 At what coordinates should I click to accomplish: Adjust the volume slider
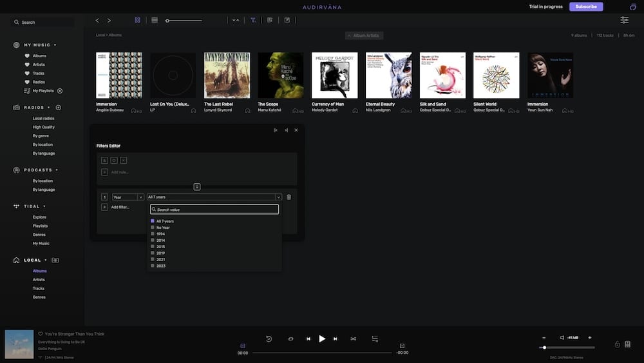point(567,348)
